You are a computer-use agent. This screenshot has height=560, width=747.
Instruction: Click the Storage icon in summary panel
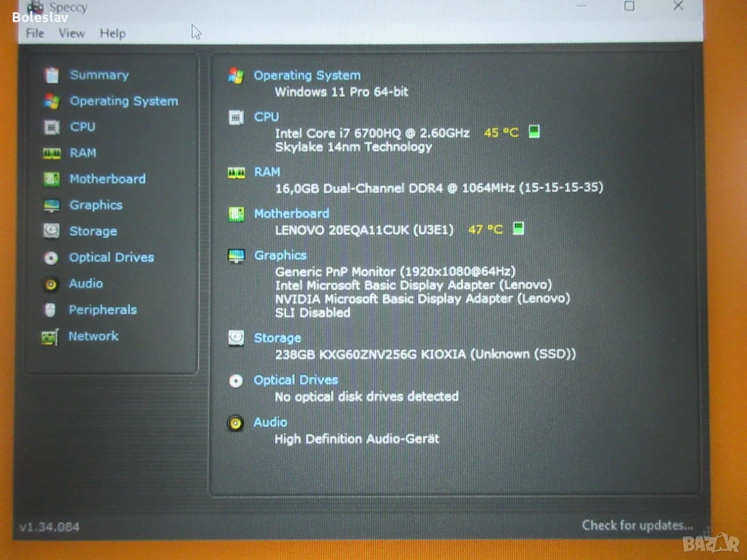tap(236, 338)
